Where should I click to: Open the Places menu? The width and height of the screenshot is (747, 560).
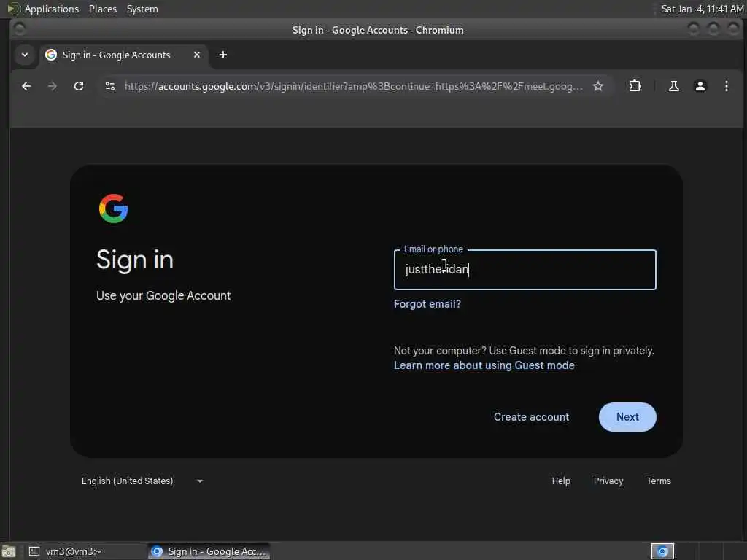point(103,9)
